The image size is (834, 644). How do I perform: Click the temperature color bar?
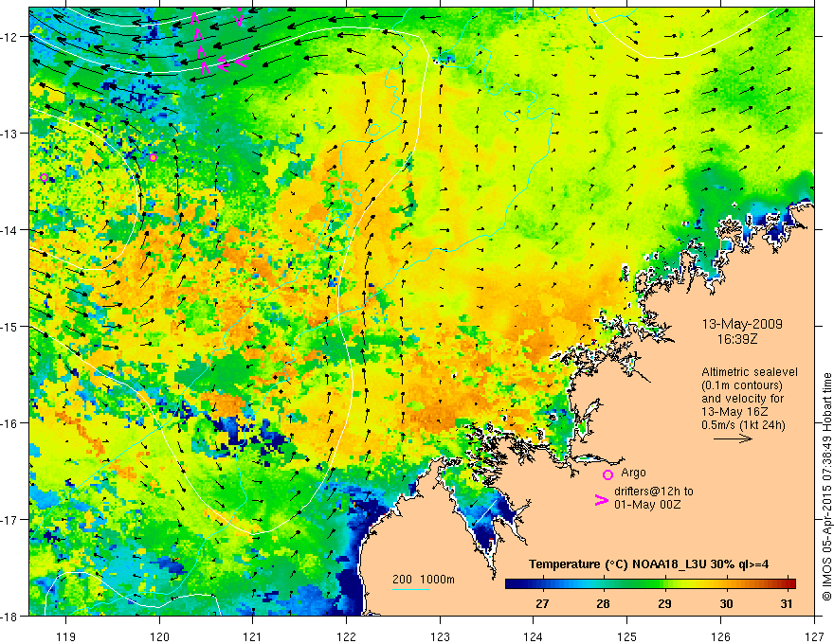650,583
